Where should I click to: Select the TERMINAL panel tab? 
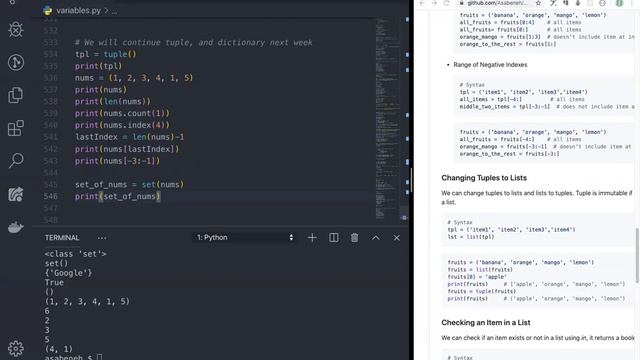click(62, 238)
